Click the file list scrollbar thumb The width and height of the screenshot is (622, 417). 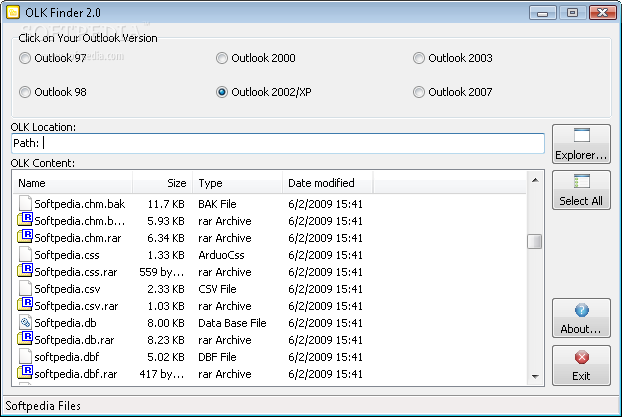pos(535,241)
